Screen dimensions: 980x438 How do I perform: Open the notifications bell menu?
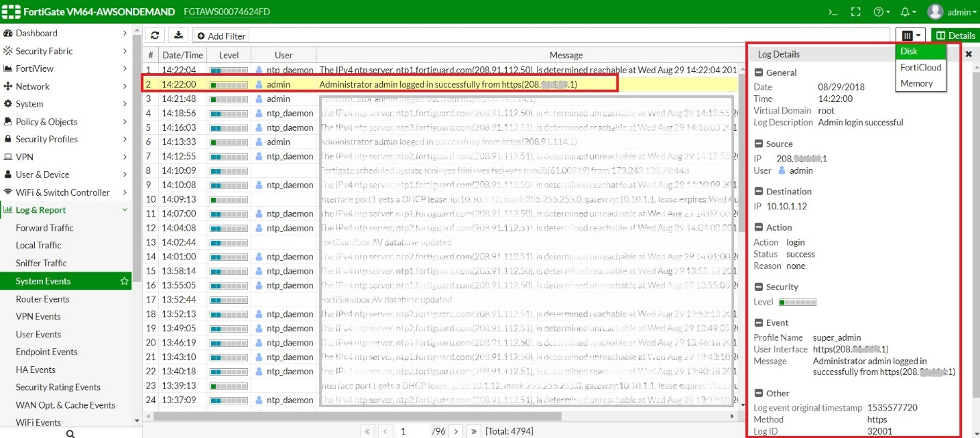(x=908, y=12)
